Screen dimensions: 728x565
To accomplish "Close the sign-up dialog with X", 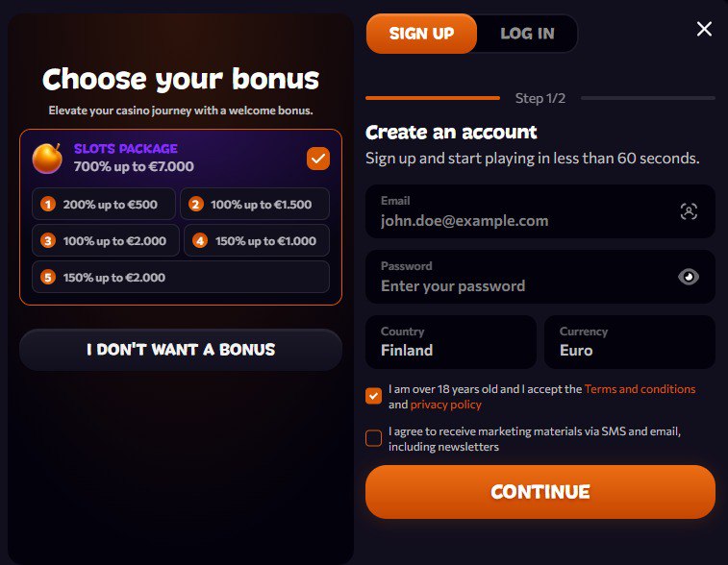I will [704, 29].
